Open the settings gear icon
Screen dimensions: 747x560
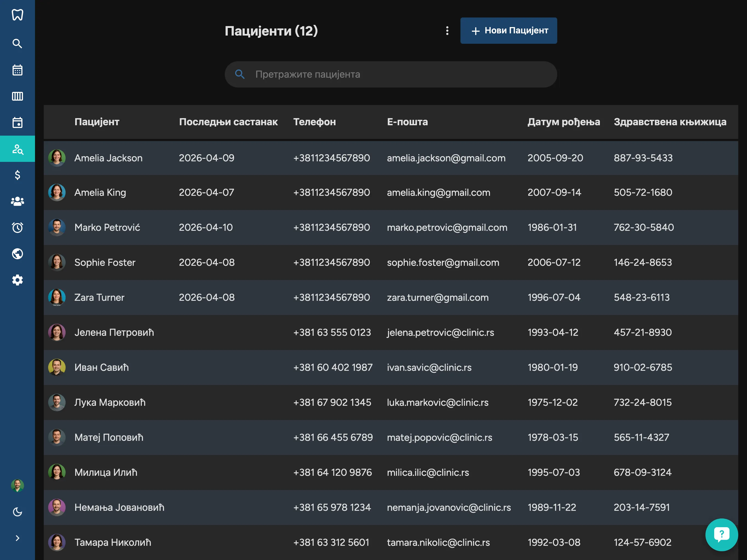(x=17, y=280)
